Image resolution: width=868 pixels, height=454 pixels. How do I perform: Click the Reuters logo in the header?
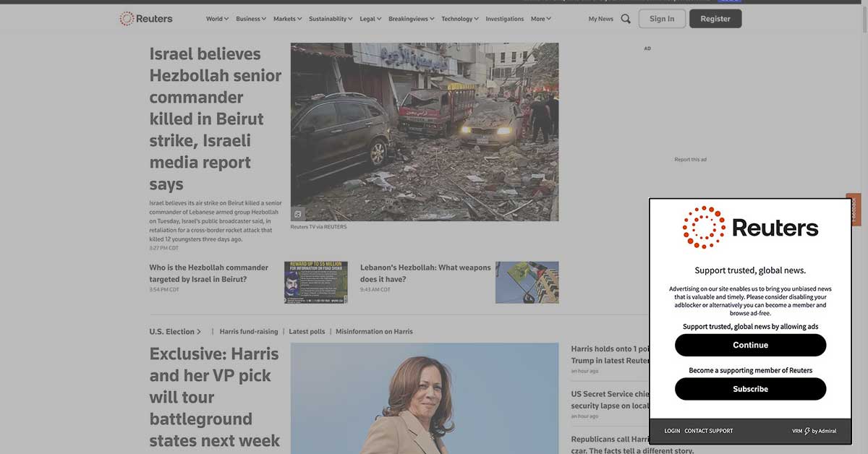tap(146, 19)
